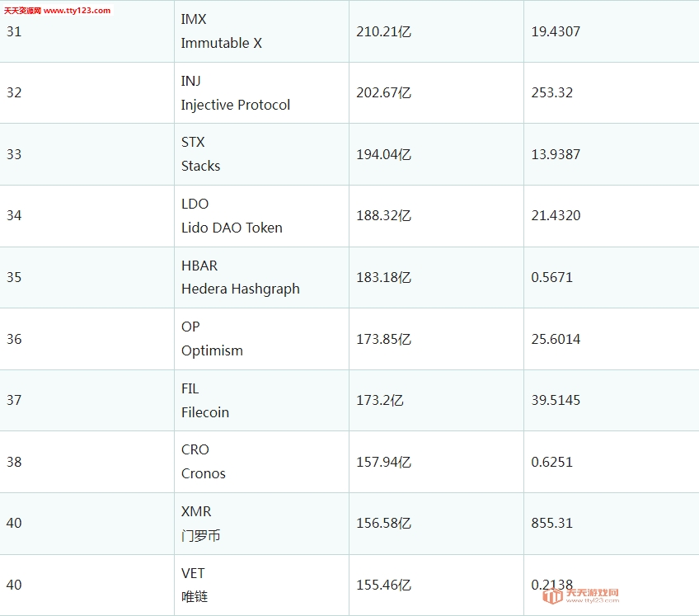699x616 pixels.
Task: Select the XMR ticker symbol
Action: pos(196,511)
